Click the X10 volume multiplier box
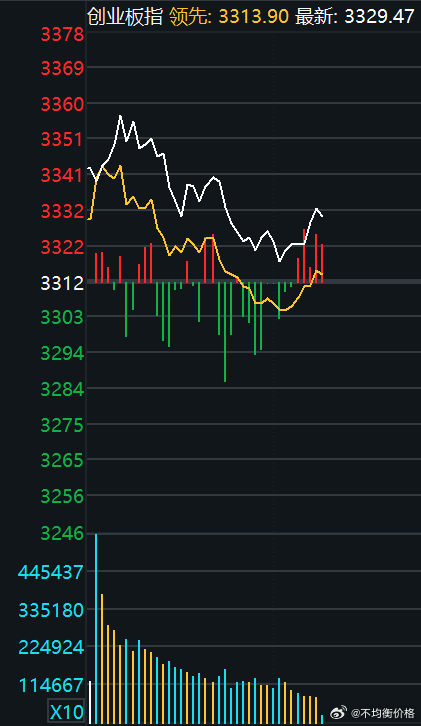The width and height of the screenshot is (421, 726). (x=67, y=712)
